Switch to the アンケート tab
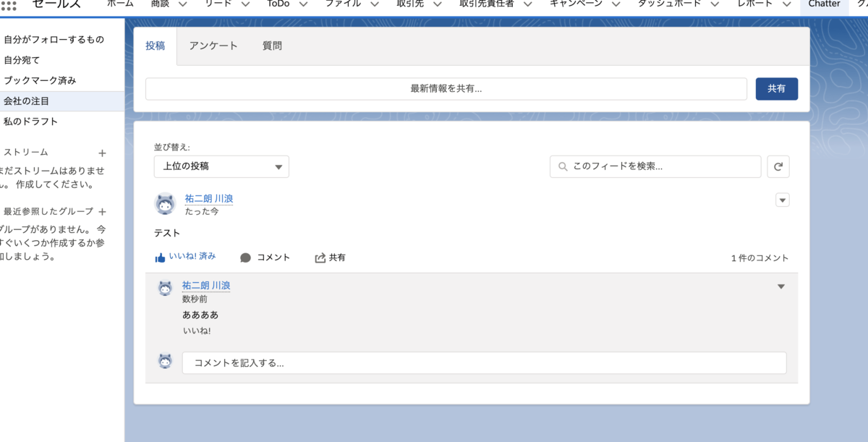This screenshot has width=868, height=442. tap(213, 46)
